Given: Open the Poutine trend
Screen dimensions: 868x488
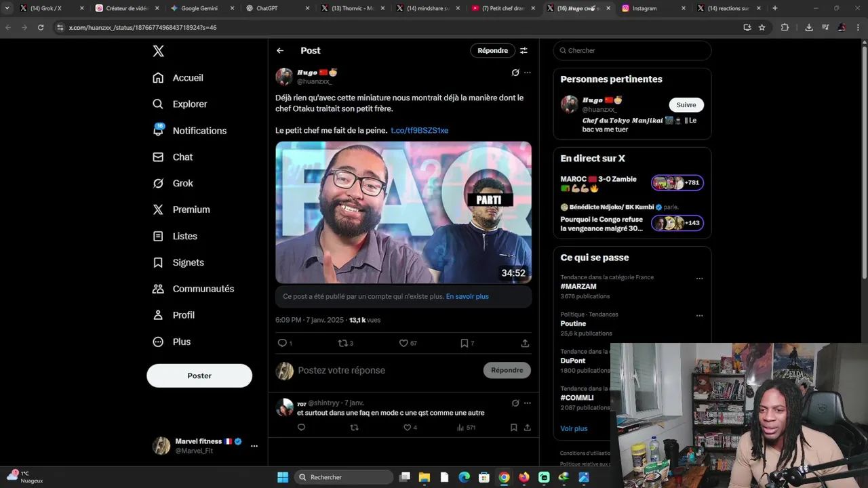Looking at the screenshot, I should (x=573, y=324).
